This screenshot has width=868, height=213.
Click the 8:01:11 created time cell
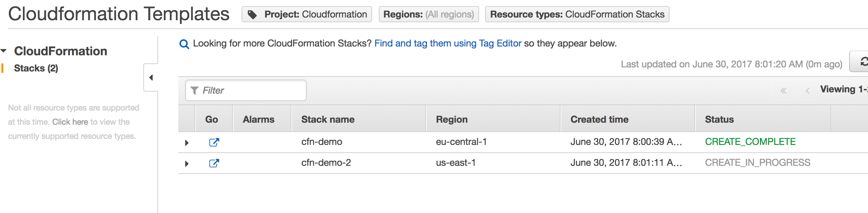point(626,163)
